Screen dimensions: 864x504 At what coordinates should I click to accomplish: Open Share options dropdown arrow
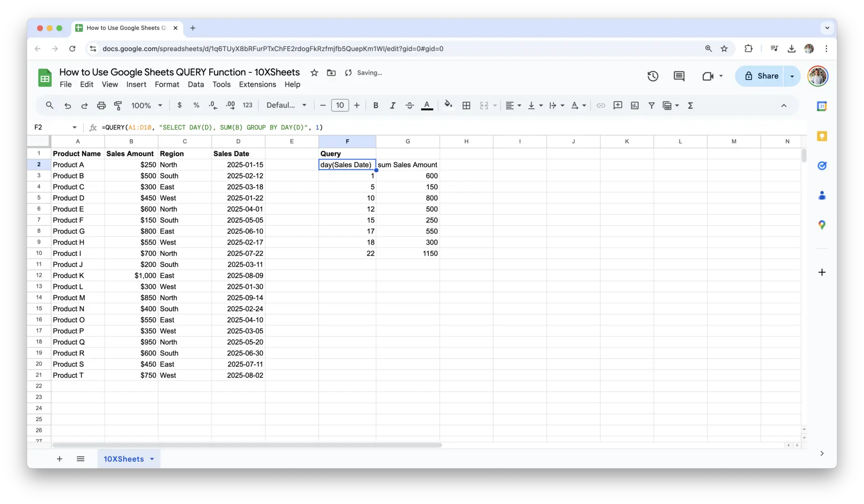tap(792, 76)
